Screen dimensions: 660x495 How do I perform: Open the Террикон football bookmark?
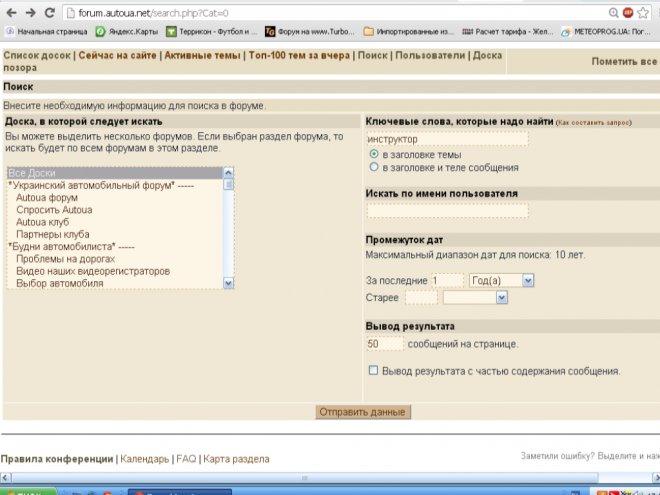tap(216, 32)
